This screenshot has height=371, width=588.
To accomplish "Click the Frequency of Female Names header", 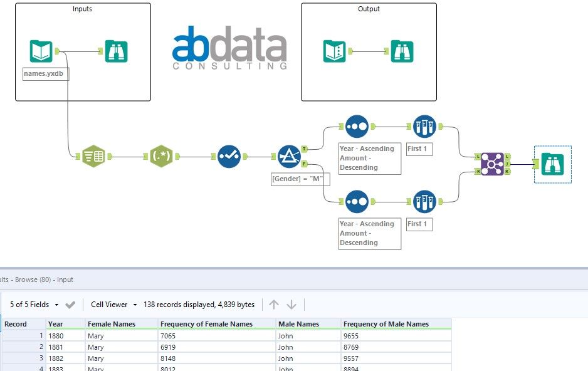I will [x=217, y=324].
